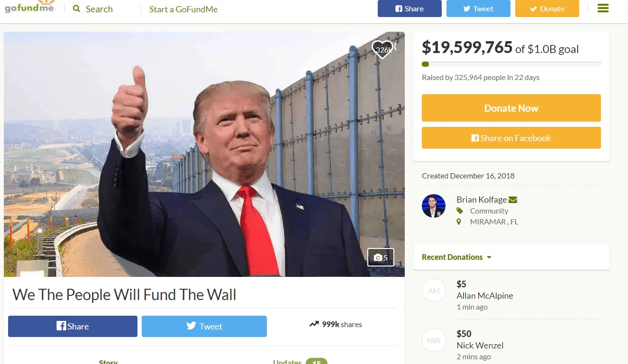Viewport: 628px width, 364px height.
Task: Click the MIRAMAR location pin icon
Action: [x=459, y=222]
